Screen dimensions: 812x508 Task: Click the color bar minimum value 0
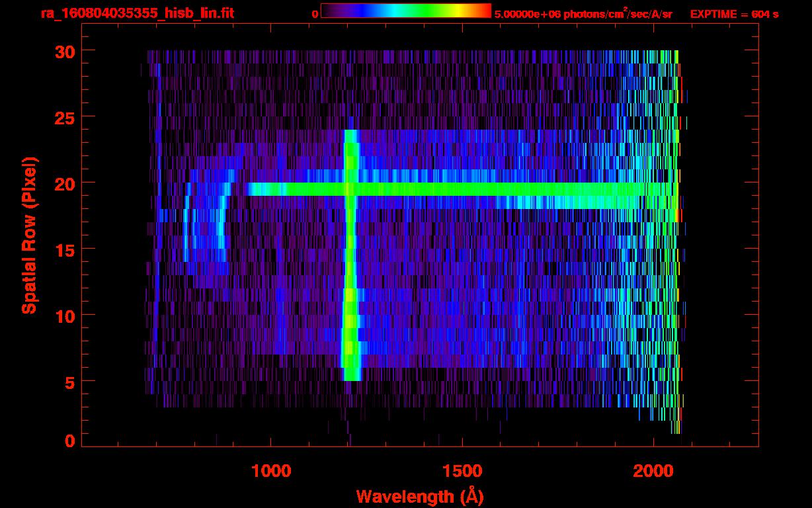click(x=315, y=14)
